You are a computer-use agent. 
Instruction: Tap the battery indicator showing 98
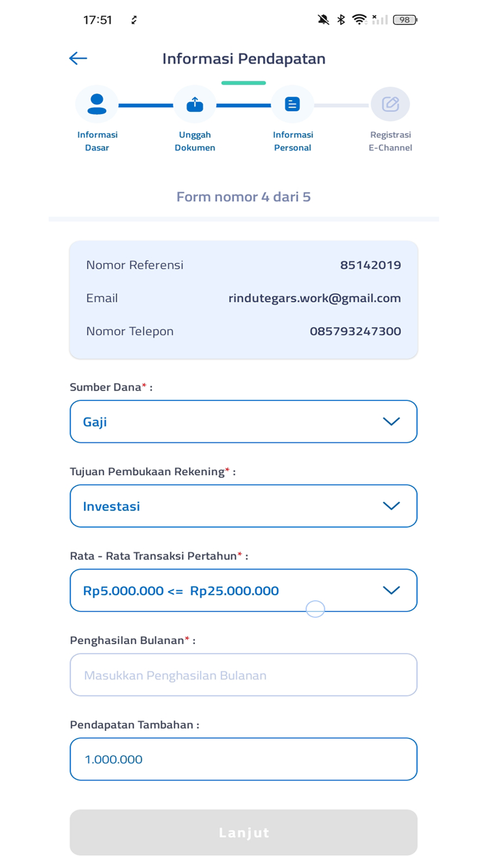pos(405,20)
